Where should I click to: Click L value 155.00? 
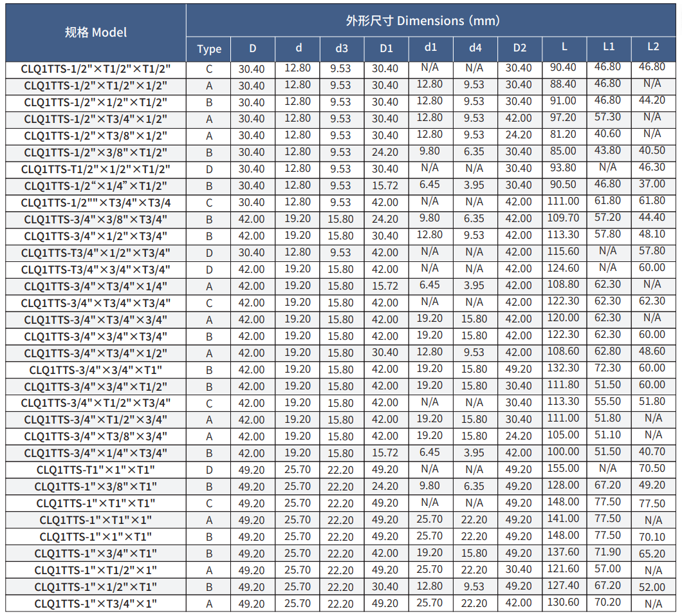tap(563, 469)
